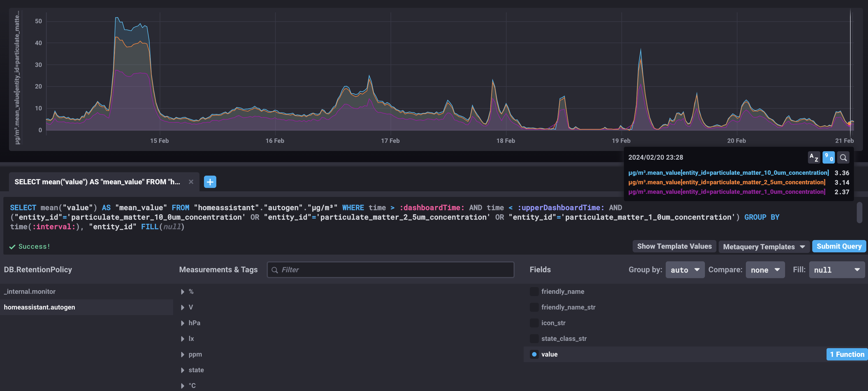
Task: Toggle friendly_name field checkbox
Action: pos(534,292)
